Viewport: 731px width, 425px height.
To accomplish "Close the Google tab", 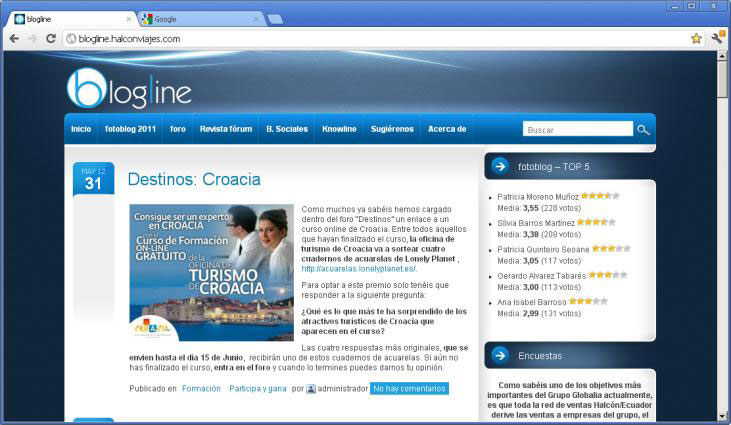I will 256,19.
